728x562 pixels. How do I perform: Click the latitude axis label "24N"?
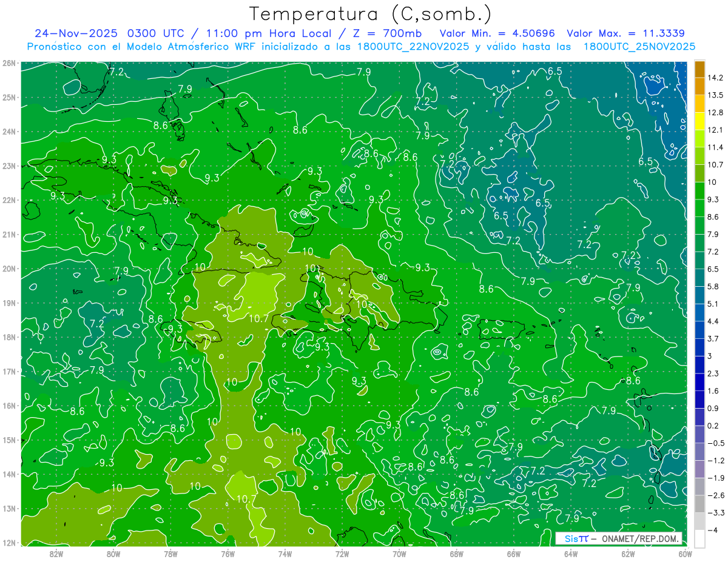[x=9, y=132]
